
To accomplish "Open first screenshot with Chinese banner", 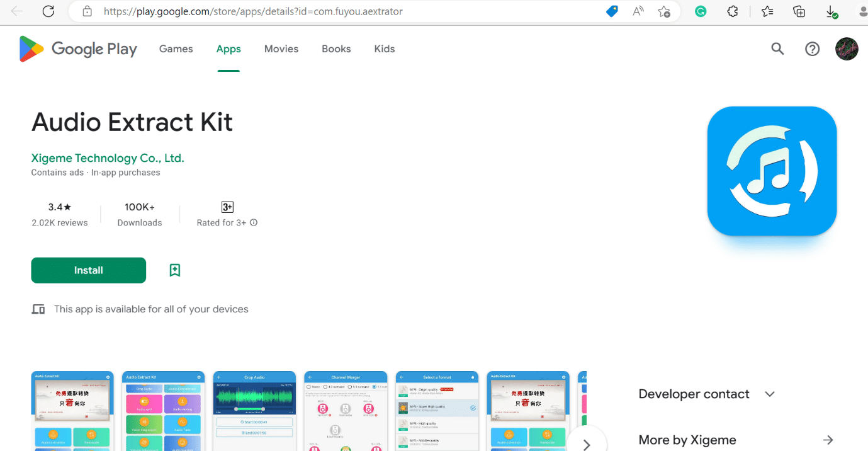I will point(72,411).
